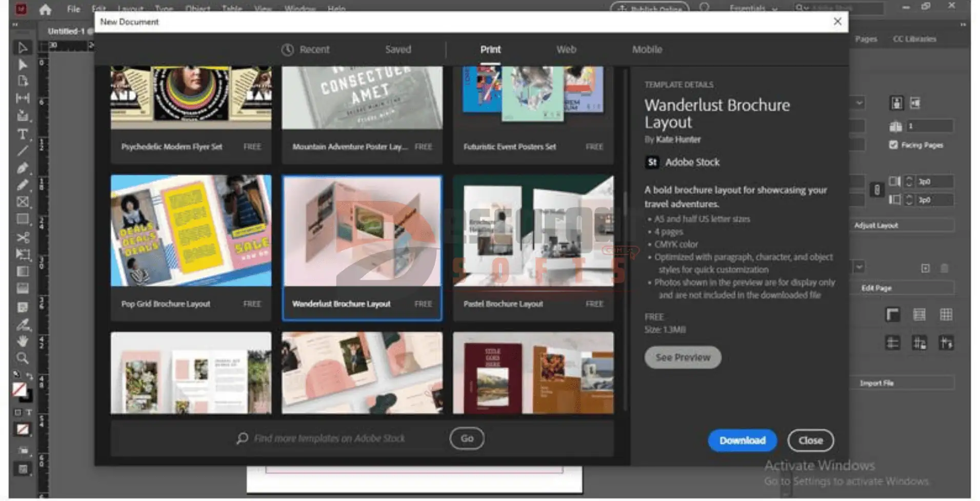Select the Note tool
Image resolution: width=980 pixels, height=501 pixels.
point(23,307)
